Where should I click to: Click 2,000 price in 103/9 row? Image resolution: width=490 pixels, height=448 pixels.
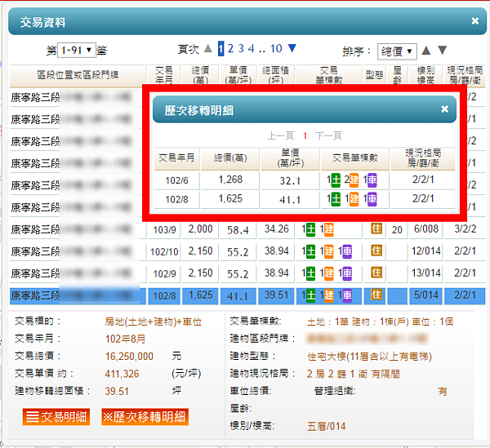pos(200,229)
